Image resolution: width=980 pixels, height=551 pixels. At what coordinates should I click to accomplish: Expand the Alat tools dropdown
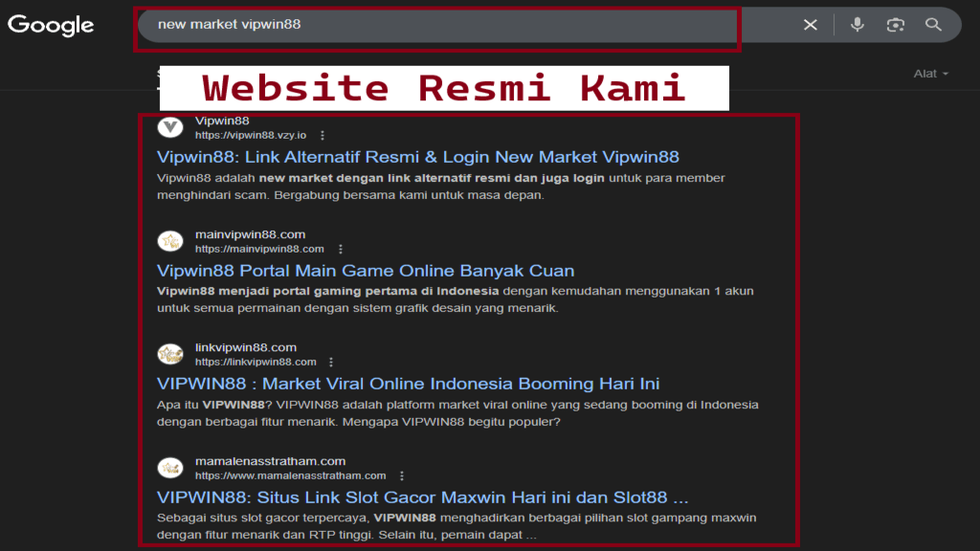pyautogui.click(x=930, y=74)
